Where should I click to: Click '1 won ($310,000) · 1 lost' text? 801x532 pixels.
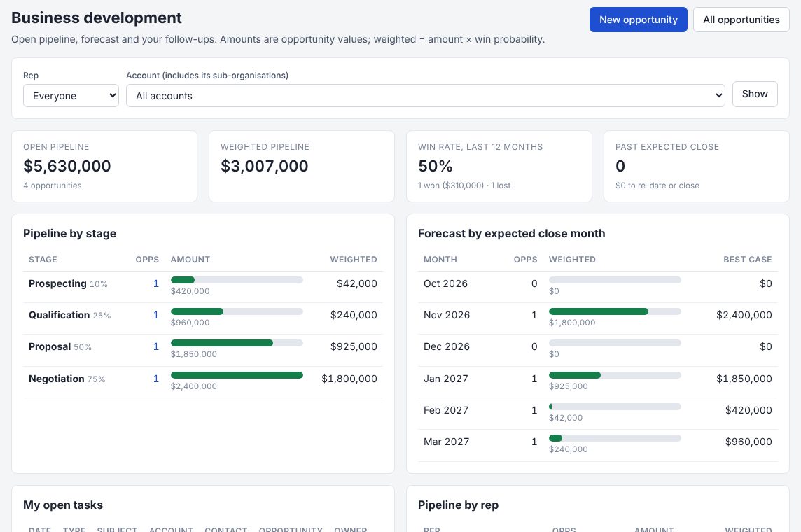[464, 185]
